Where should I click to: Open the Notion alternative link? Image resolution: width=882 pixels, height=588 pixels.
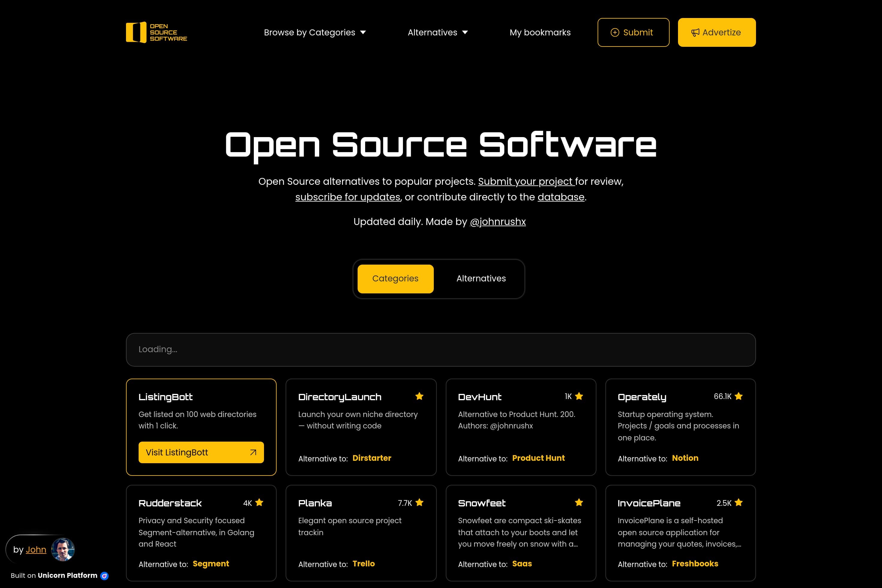(x=685, y=458)
